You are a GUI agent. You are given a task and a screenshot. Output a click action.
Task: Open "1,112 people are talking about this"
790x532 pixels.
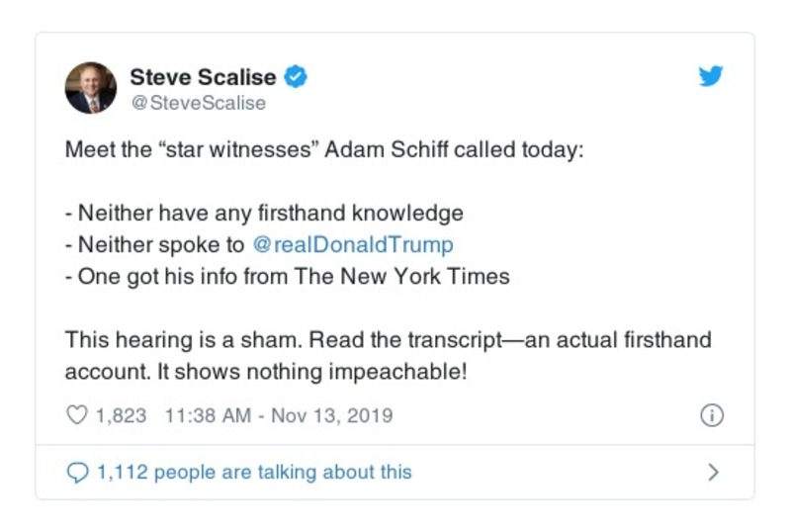(x=253, y=472)
